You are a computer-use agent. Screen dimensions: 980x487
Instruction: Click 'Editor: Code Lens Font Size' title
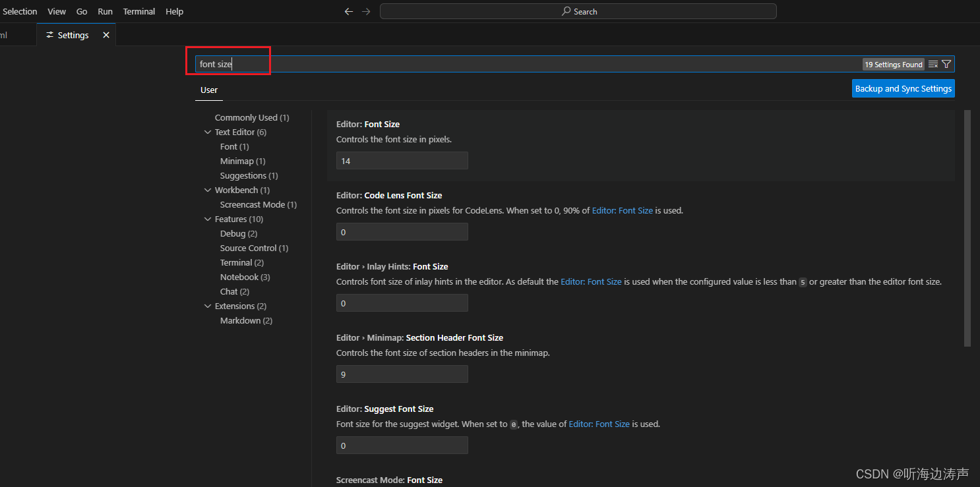pos(389,195)
